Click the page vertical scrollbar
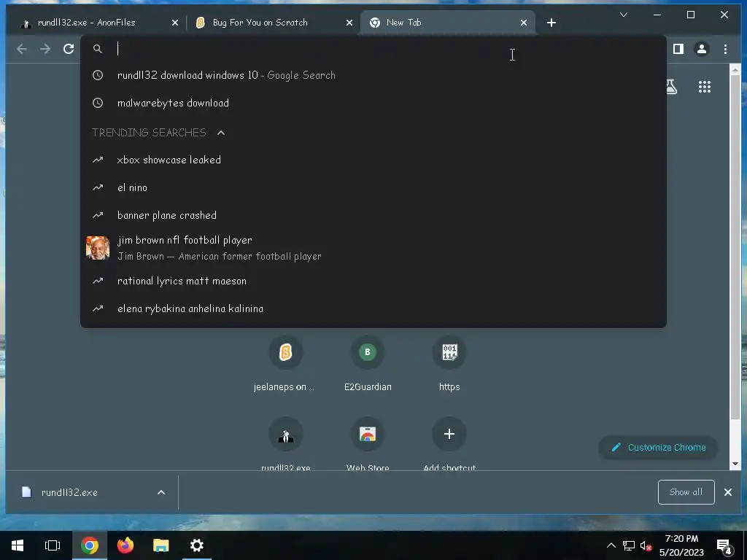The height and width of the screenshot is (560, 747). click(x=735, y=248)
